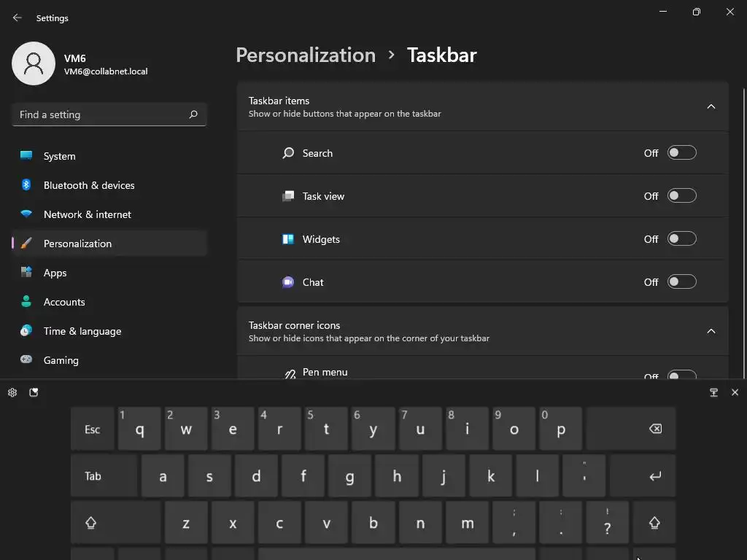Select Accounts in the sidebar
The height and width of the screenshot is (560, 747).
pyautogui.click(x=64, y=302)
